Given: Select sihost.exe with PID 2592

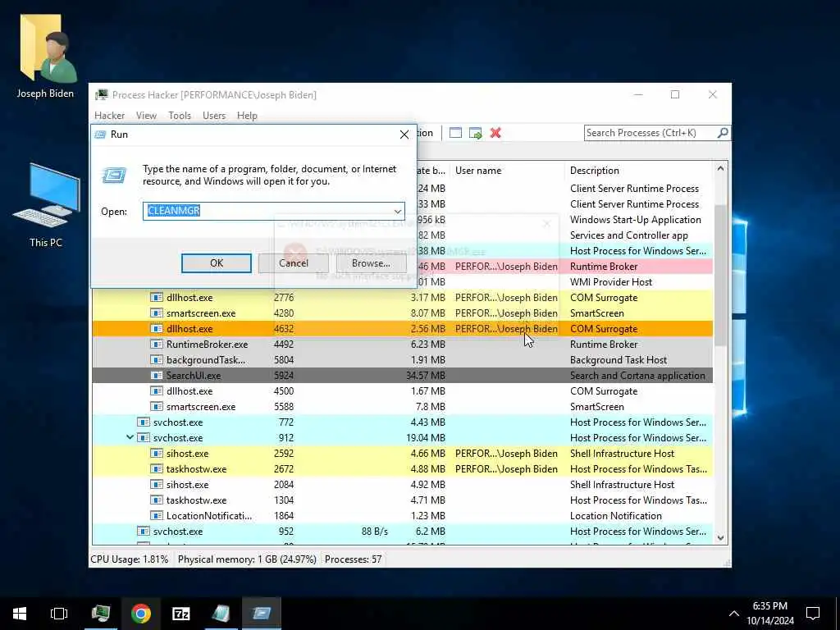Looking at the screenshot, I should pyautogui.click(x=402, y=454).
